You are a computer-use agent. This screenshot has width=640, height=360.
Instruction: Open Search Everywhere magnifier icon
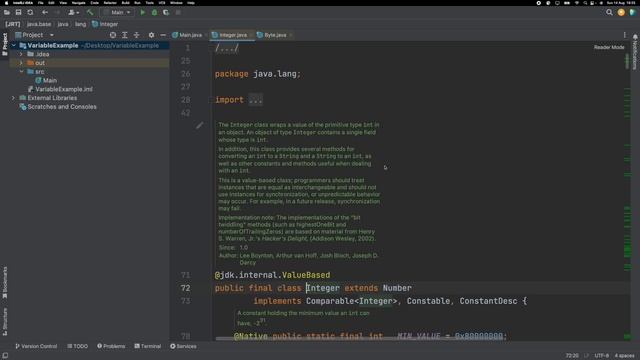click(609, 13)
